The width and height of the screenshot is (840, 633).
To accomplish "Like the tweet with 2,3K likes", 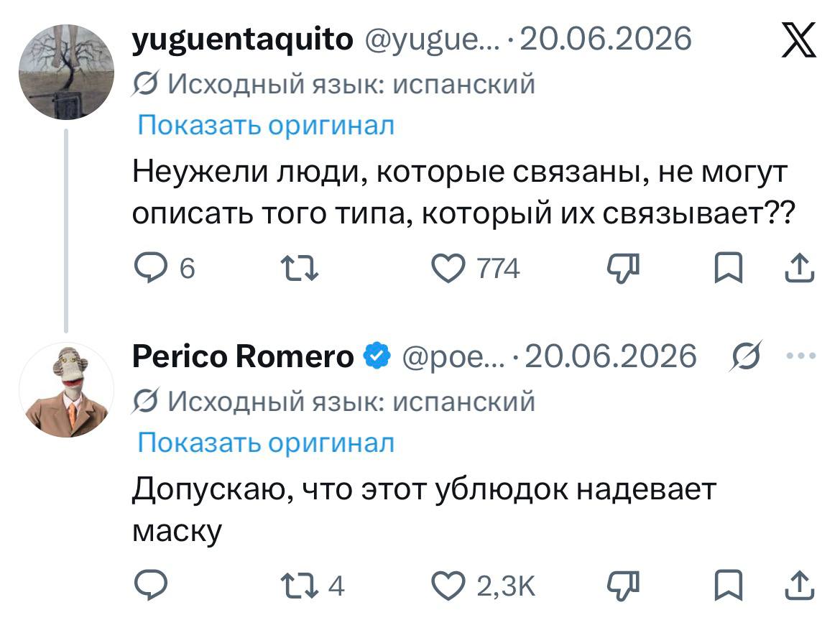I will 483,586.
